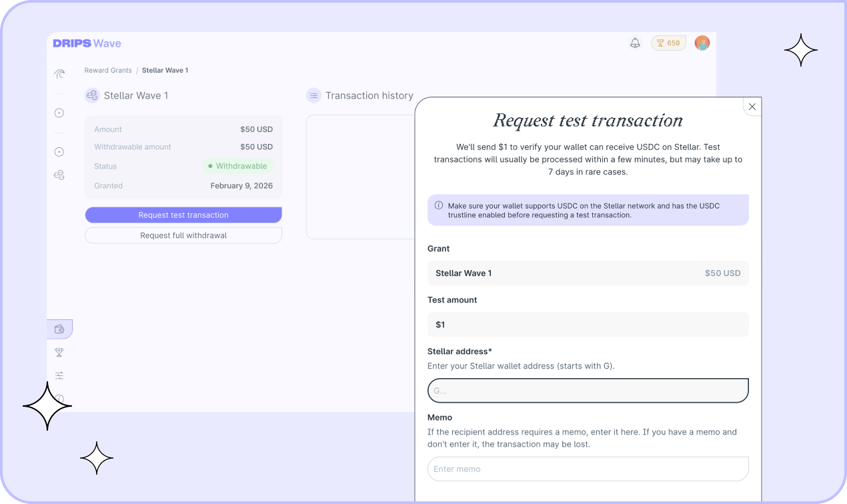
Task: Open the notifications bell icon
Action: pyautogui.click(x=635, y=43)
